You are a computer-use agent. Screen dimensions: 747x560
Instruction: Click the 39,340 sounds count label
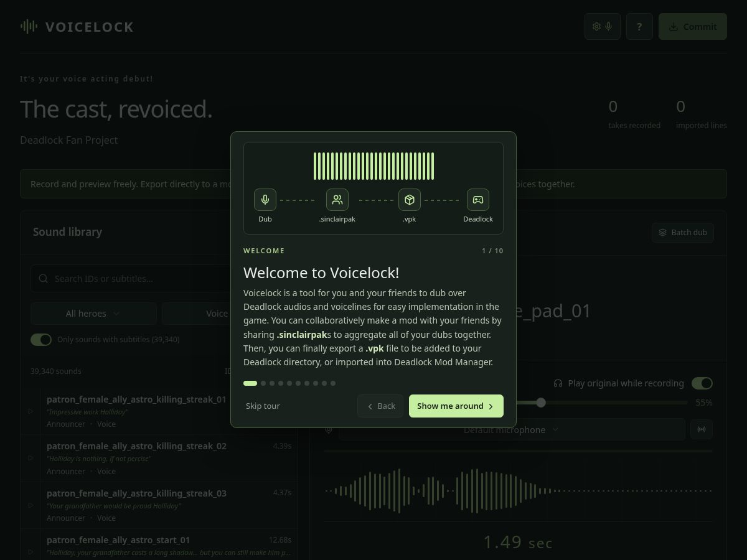(x=56, y=371)
